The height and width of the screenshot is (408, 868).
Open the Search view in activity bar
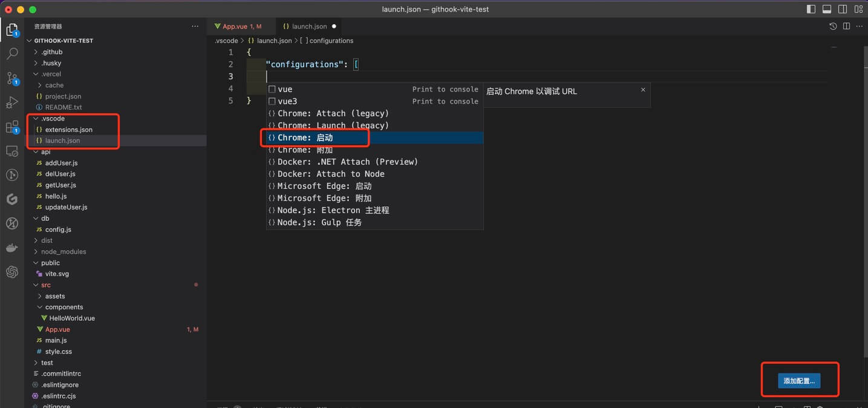click(12, 54)
